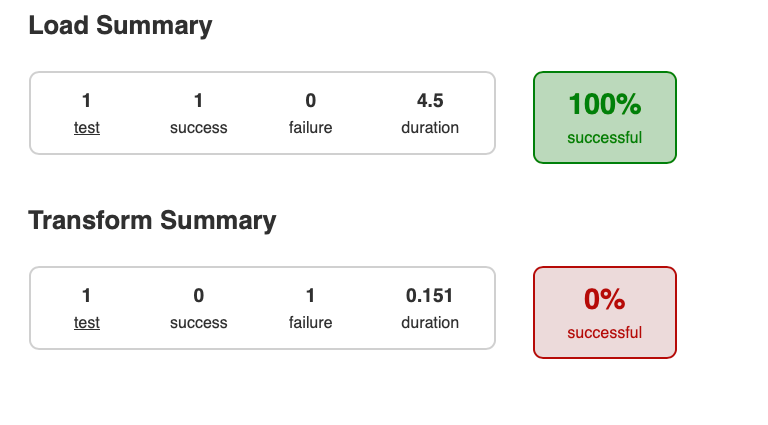Click 'failure' label in Transform Summary
The image size is (768, 425).
click(x=310, y=323)
